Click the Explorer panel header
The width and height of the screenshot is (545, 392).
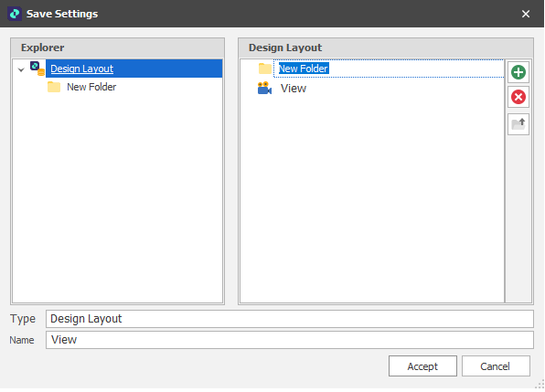click(x=117, y=48)
